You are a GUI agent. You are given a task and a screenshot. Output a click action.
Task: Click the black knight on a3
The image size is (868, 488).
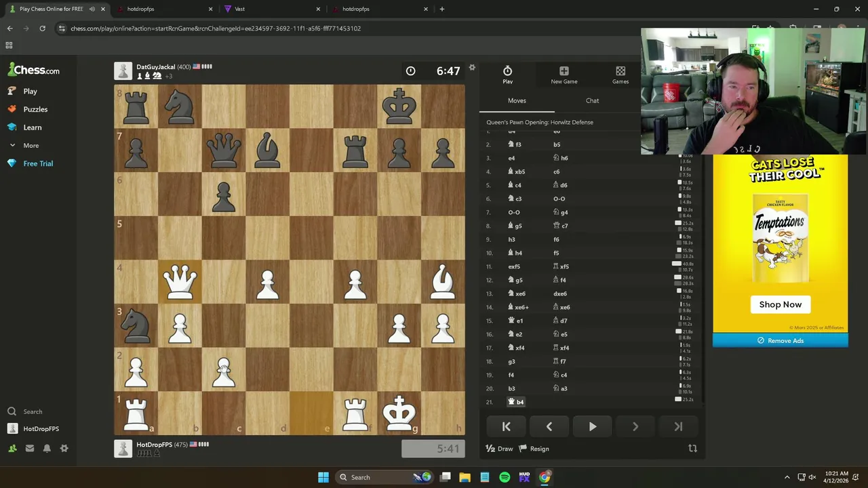[136, 325]
